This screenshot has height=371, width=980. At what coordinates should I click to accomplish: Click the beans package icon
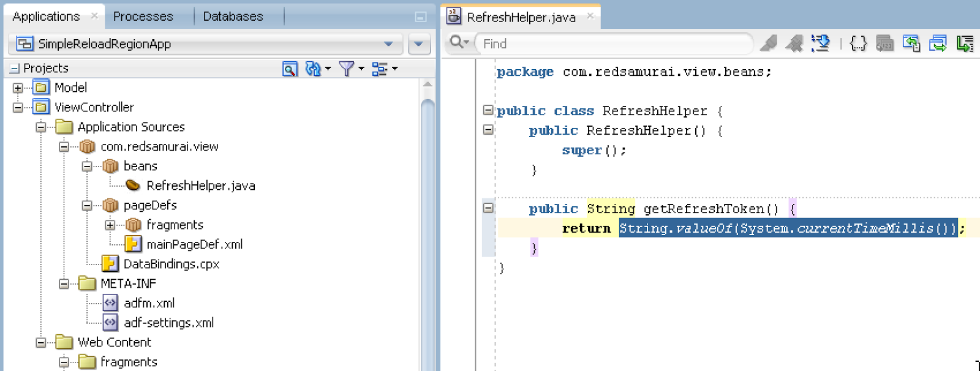click(x=110, y=166)
